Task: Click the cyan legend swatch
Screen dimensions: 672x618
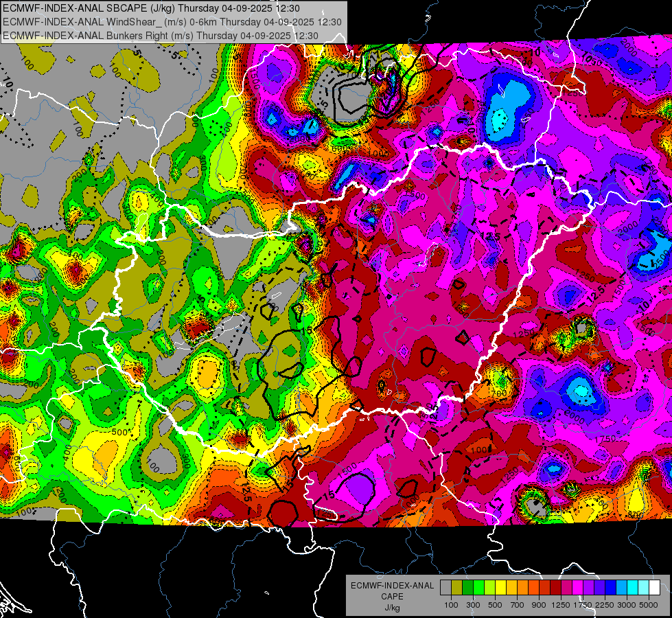Action: (x=633, y=587)
